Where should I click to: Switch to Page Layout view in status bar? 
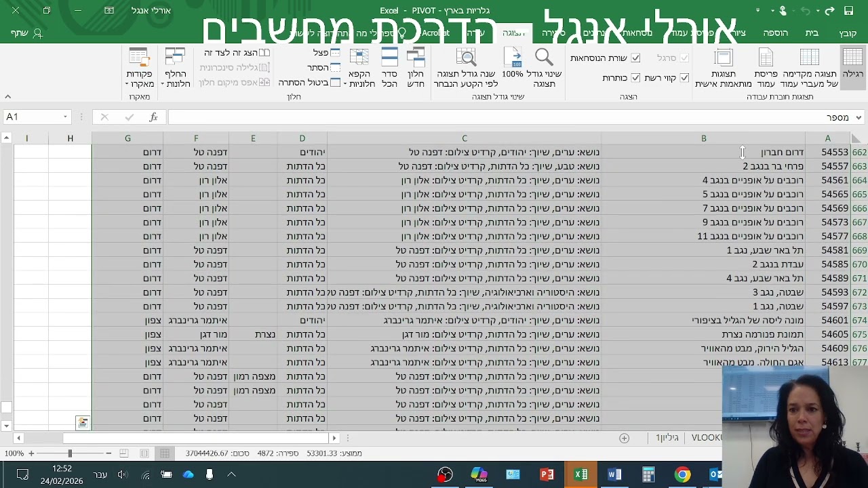144,453
